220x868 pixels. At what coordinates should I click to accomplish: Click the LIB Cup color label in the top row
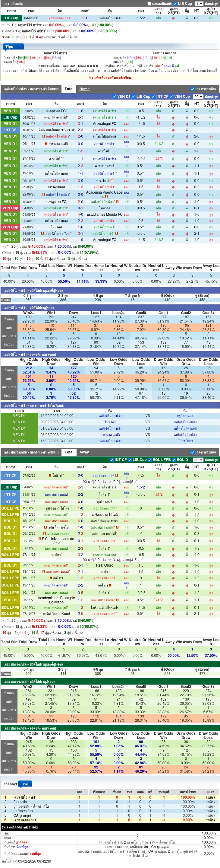coord(11,18)
